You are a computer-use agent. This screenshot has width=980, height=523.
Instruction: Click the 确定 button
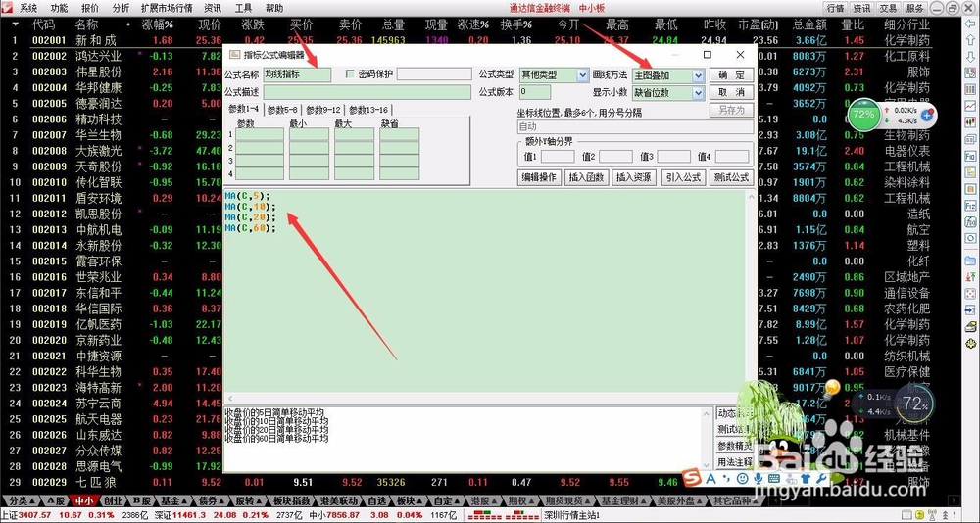[731, 75]
